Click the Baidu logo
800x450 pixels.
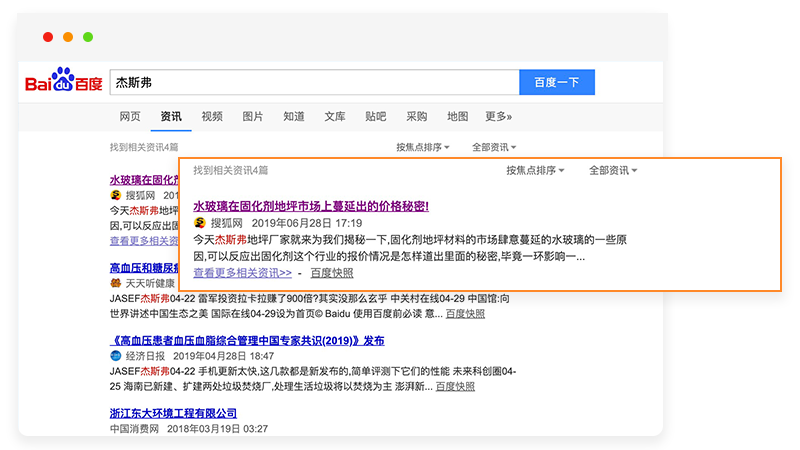[x=64, y=81]
